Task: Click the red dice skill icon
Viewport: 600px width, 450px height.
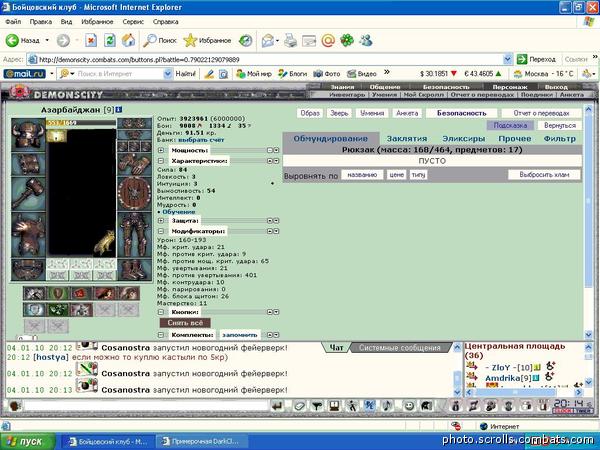Action: coord(81,293)
